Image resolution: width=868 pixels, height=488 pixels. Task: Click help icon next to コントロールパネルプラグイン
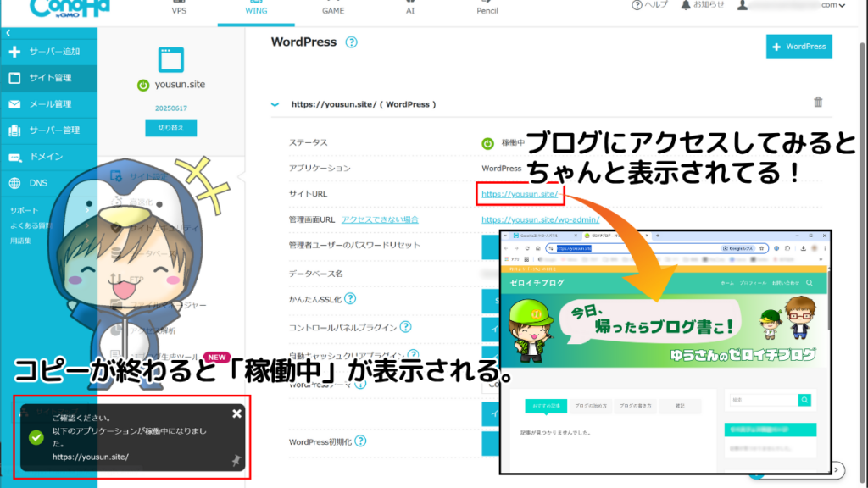(406, 327)
